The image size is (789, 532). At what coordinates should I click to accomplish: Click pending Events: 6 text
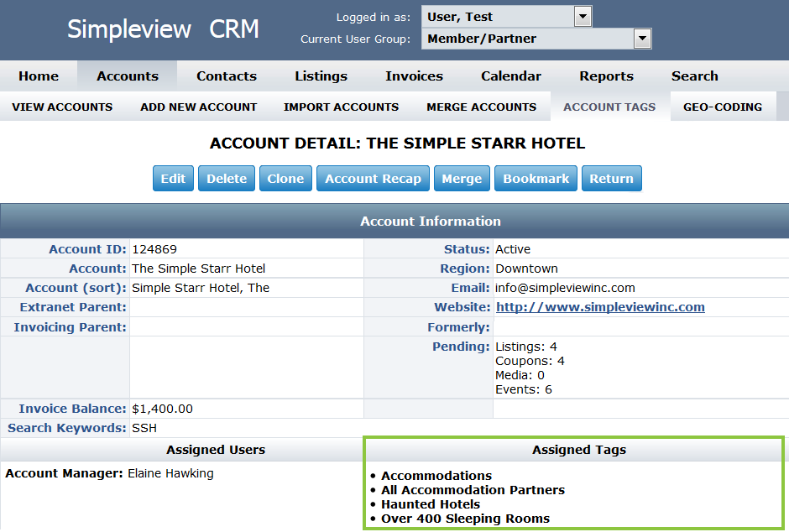click(x=523, y=389)
